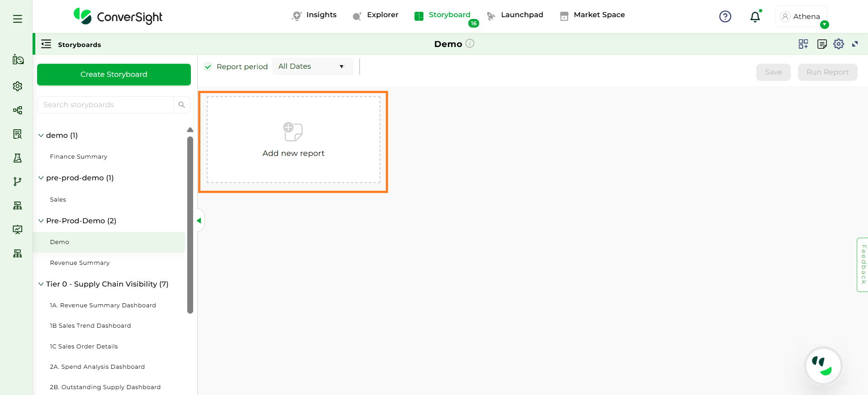Open the help question mark icon

pos(725,17)
